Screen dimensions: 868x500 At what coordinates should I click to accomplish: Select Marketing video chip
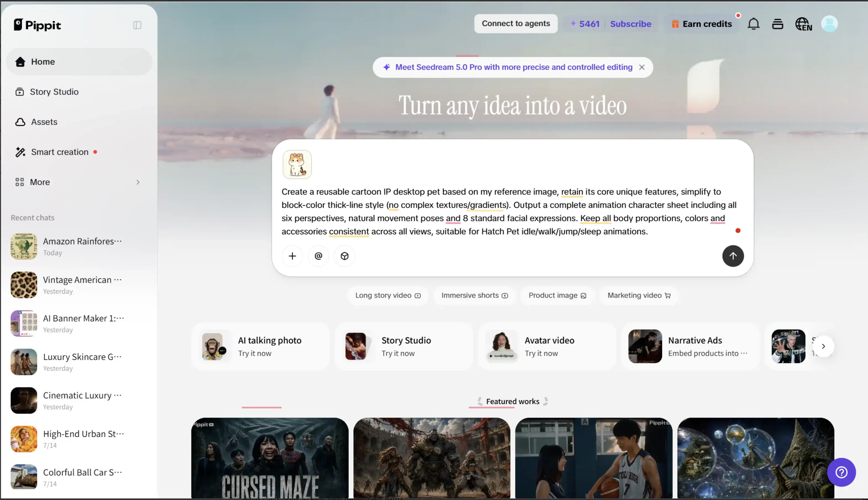(x=639, y=295)
